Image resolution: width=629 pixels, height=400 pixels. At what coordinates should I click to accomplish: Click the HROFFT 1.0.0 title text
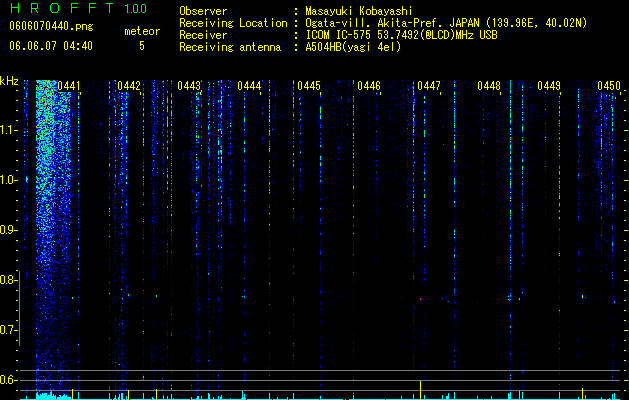pyautogui.click(x=78, y=8)
